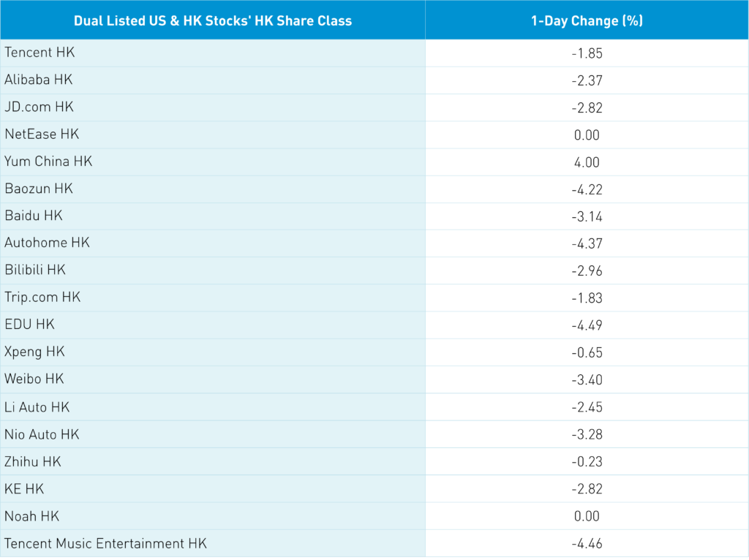Select the Alibaba HK stock name
This screenshot has height=560, width=749.
(39, 80)
